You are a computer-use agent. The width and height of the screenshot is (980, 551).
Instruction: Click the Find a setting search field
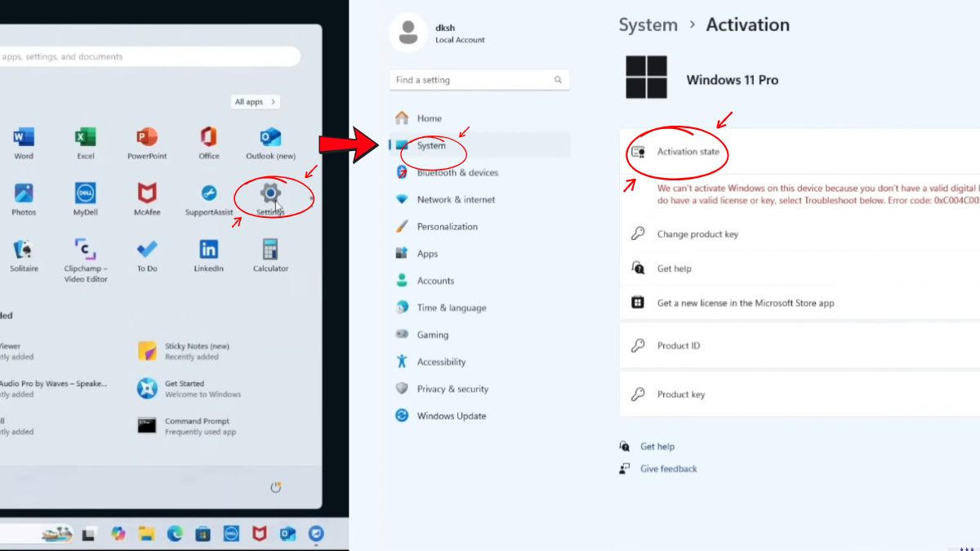point(479,80)
